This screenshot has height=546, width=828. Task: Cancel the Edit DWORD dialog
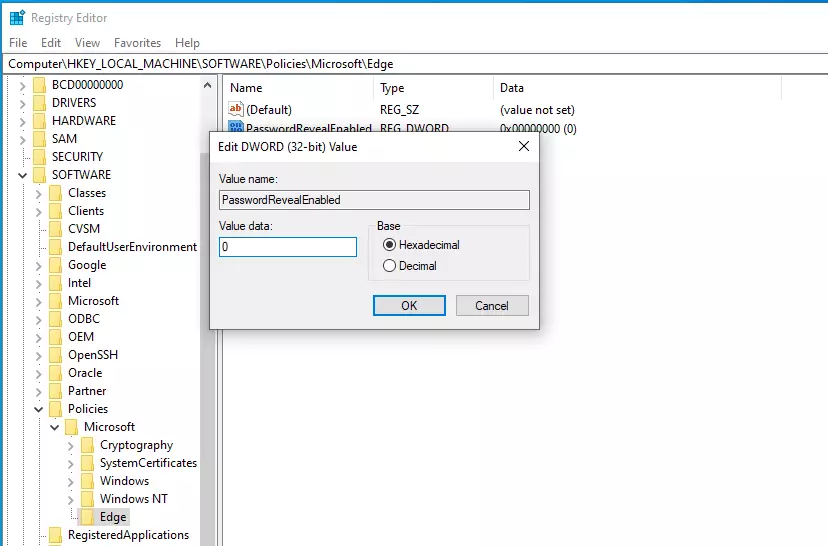click(x=492, y=306)
